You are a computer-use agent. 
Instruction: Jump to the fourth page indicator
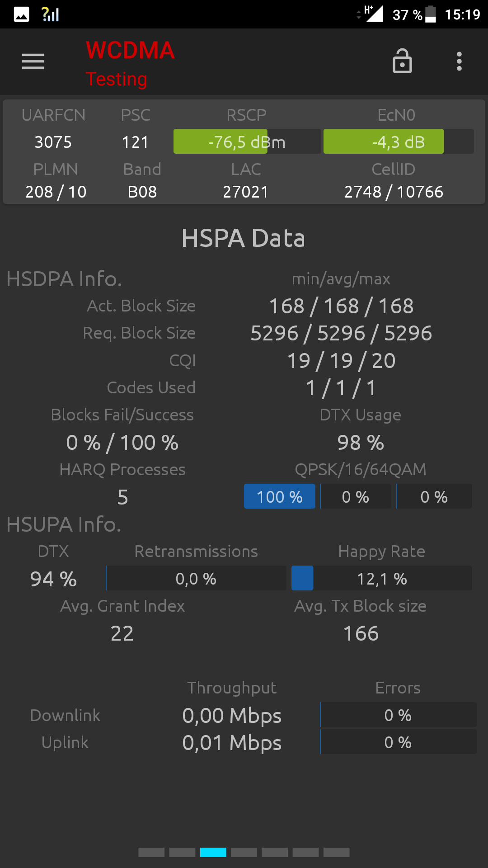244,853
